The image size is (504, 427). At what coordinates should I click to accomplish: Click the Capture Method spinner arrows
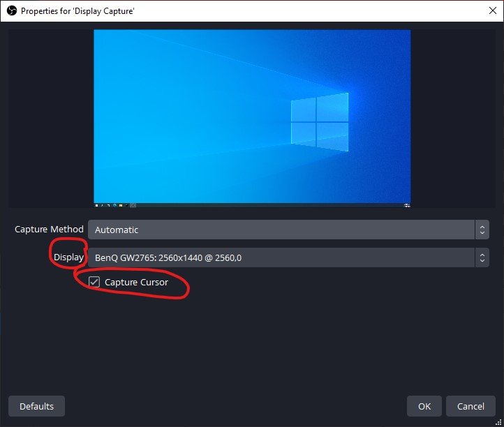(x=482, y=230)
